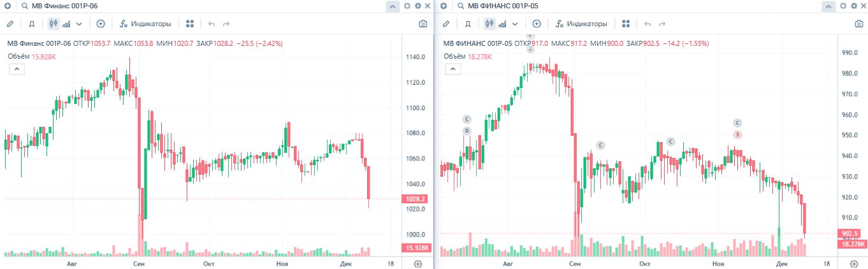The width and height of the screenshot is (868, 269).
Task: Collapse the left chart legend with chevron
Action: pos(17,69)
